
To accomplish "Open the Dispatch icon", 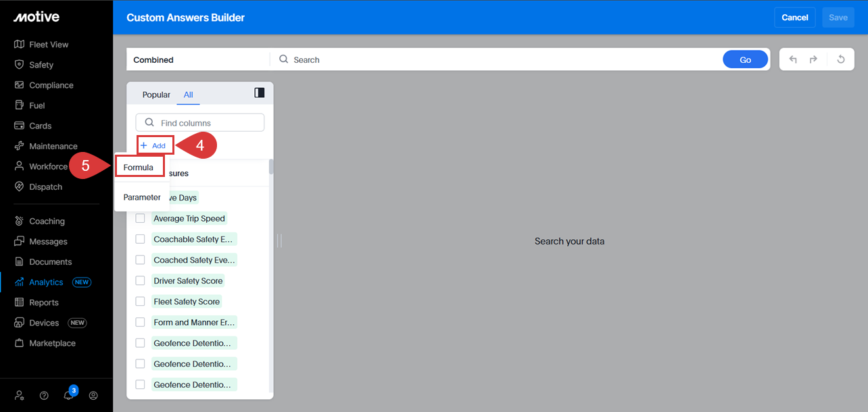I will (x=20, y=186).
